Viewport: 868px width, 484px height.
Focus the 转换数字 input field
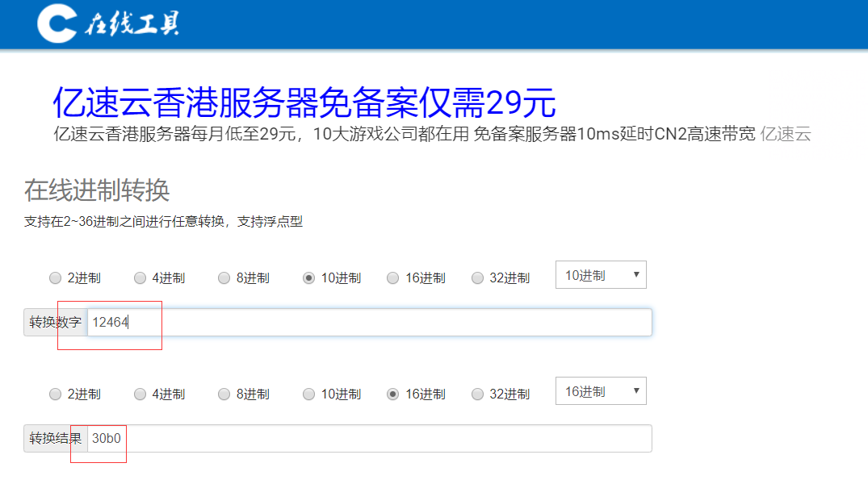[x=369, y=323]
